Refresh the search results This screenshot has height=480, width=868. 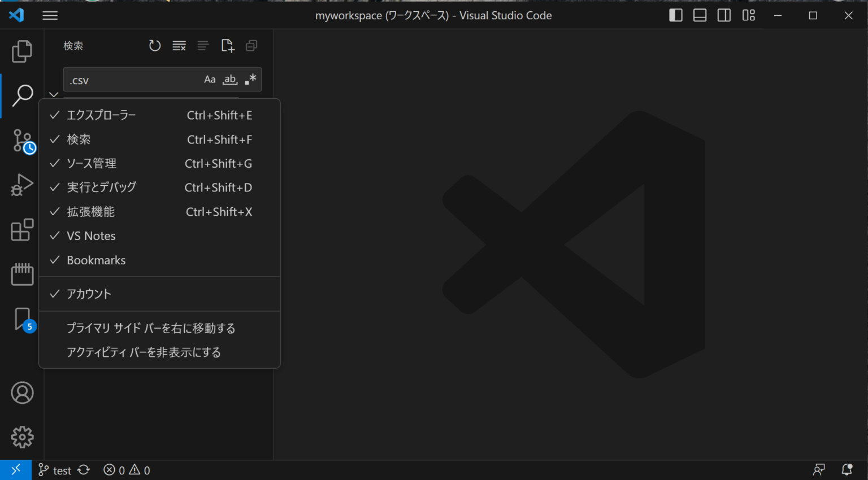pyautogui.click(x=154, y=46)
